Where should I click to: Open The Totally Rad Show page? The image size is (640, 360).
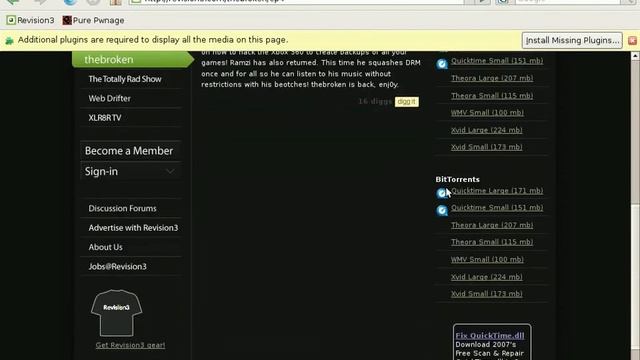(125, 79)
